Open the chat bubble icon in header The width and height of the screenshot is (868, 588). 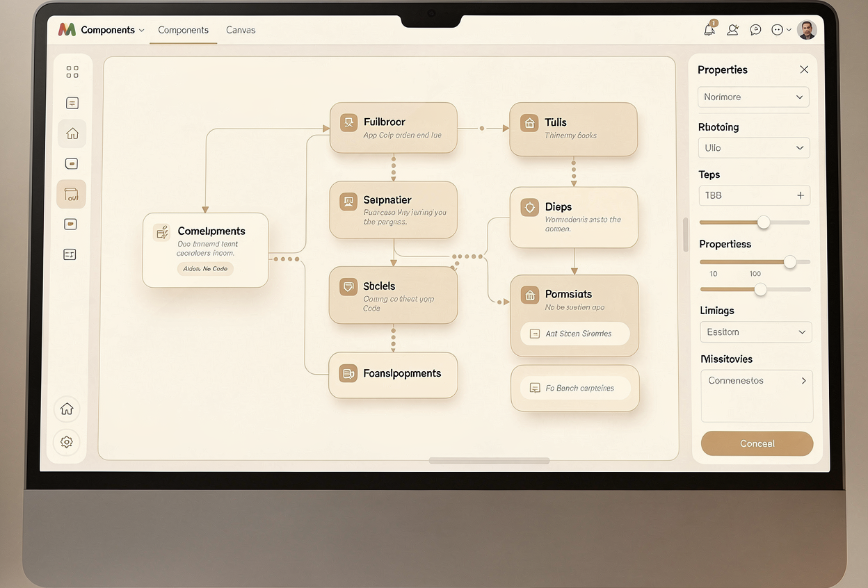click(x=755, y=30)
